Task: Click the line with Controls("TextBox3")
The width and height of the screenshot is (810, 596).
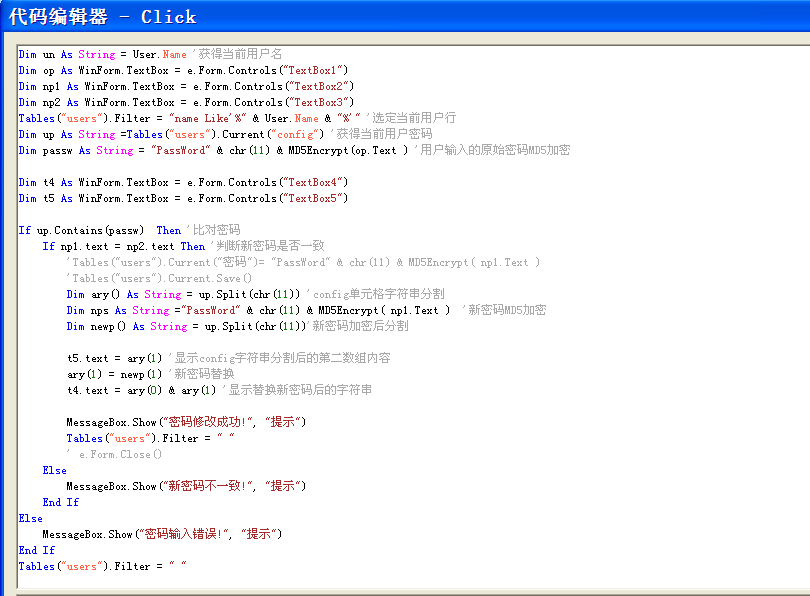Action: [x=186, y=102]
